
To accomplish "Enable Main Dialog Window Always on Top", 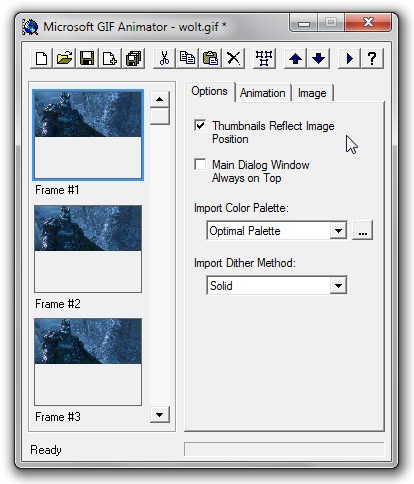I will (x=200, y=164).
